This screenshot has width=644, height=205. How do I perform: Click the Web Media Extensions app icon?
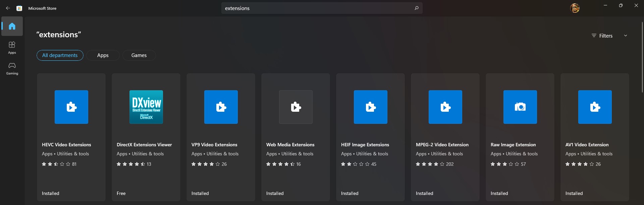click(x=296, y=107)
